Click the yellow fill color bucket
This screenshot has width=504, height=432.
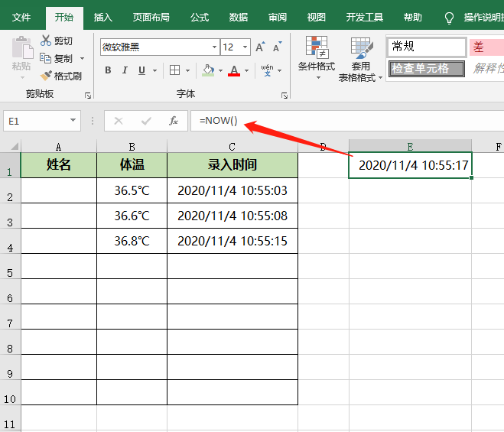click(208, 70)
